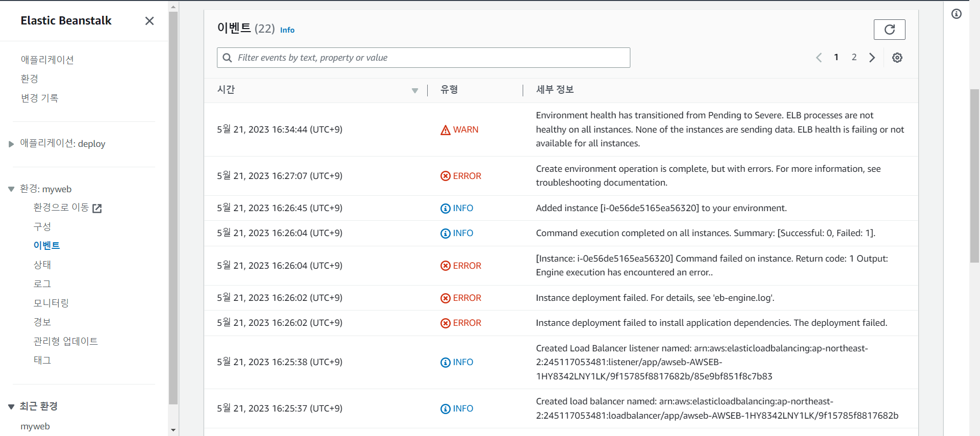Open events table preferences gear
This screenshot has width=980, height=436.
pyautogui.click(x=897, y=58)
